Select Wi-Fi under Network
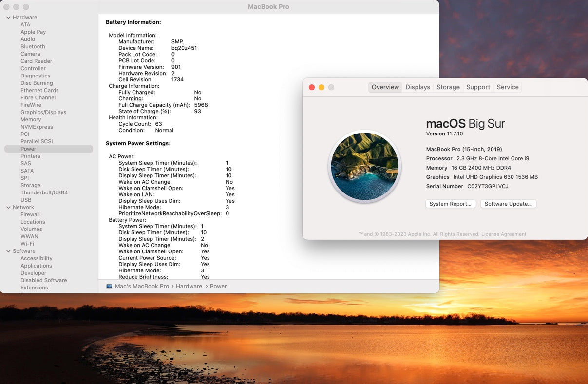 27,244
